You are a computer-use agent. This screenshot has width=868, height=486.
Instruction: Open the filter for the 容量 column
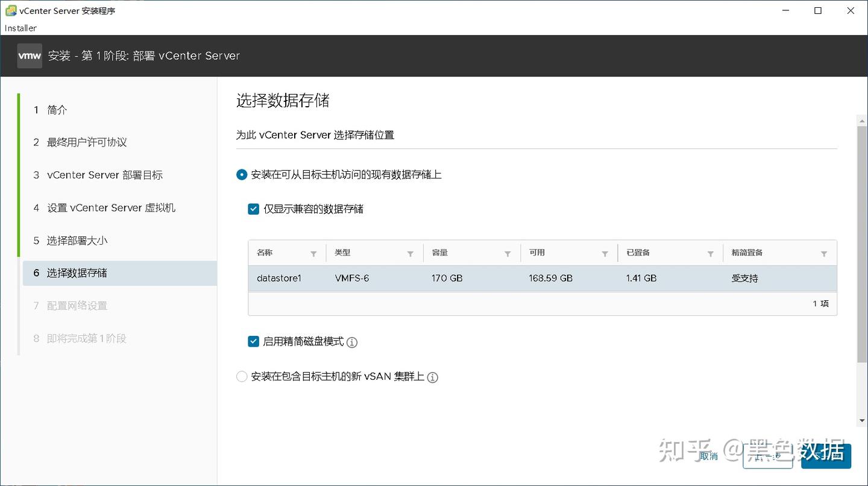[x=508, y=253]
